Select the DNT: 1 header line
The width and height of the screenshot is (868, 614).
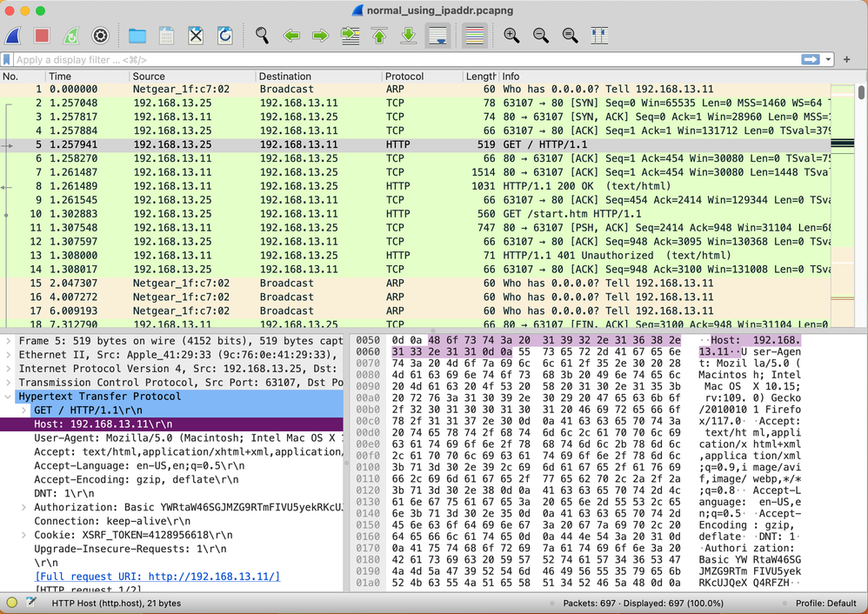171,493
